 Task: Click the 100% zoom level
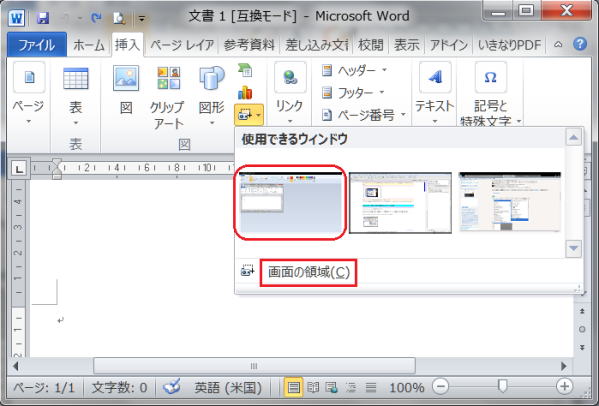[407, 388]
